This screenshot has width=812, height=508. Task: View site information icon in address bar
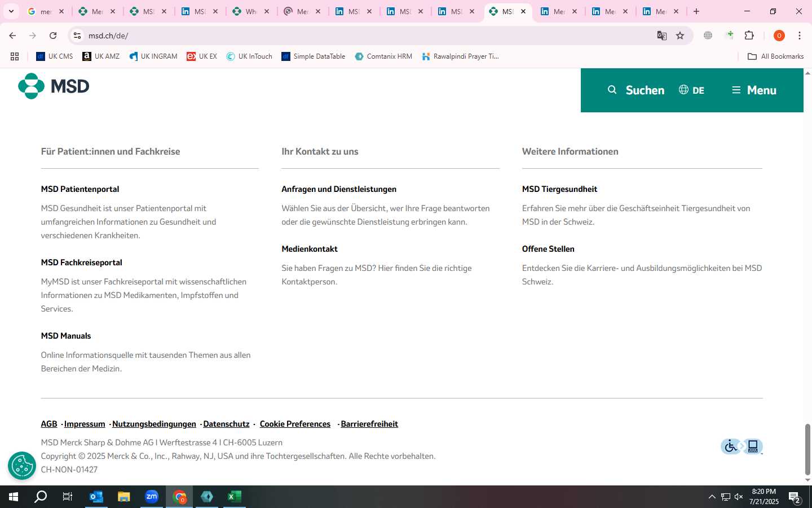tap(77, 36)
